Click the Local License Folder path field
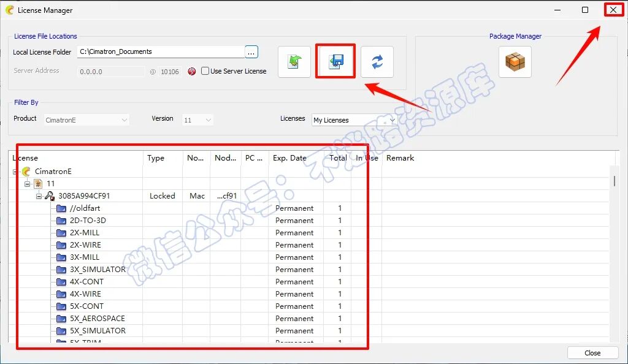The width and height of the screenshot is (628, 364). pyautogui.click(x=161, y=51)
